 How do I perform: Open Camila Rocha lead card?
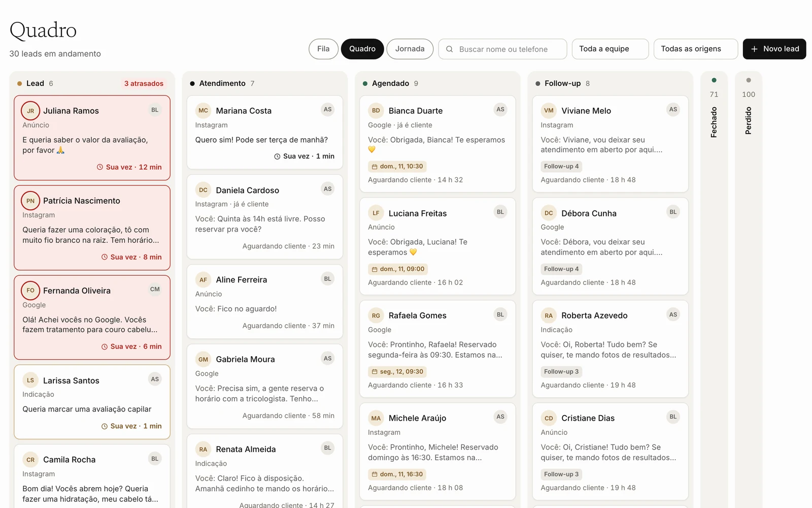click(x=92, y=477)
